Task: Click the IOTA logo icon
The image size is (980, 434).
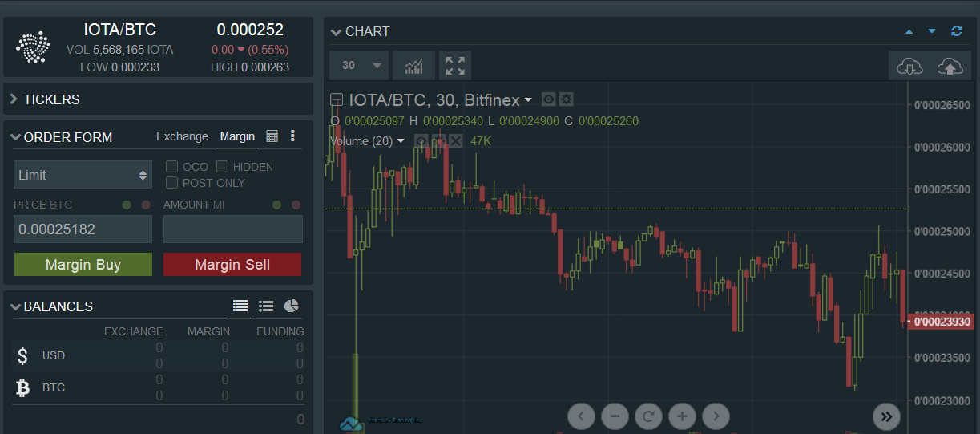Action: tap(33, 48)
